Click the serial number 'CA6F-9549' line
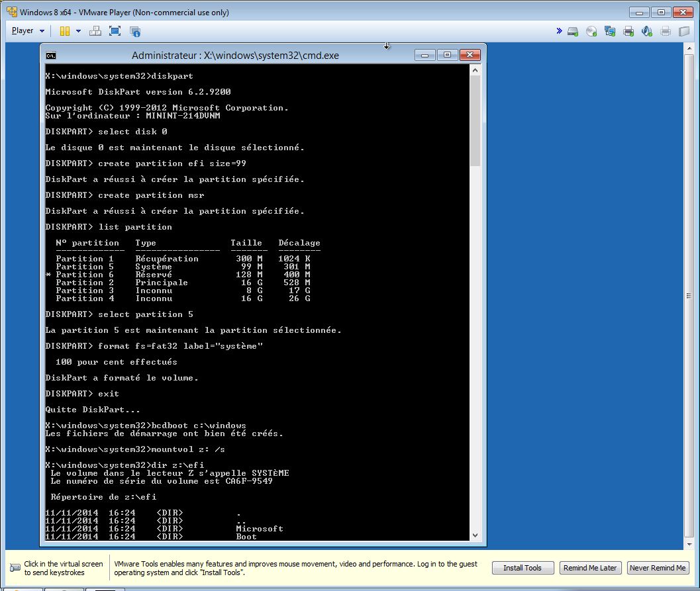The image size is (700, 591). [x=162, y=481]
